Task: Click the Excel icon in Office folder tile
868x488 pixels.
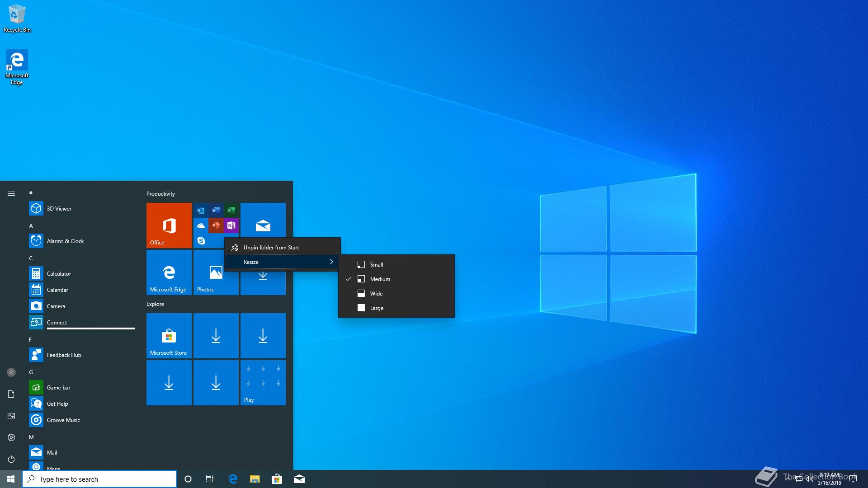Action: pos(231,211)
